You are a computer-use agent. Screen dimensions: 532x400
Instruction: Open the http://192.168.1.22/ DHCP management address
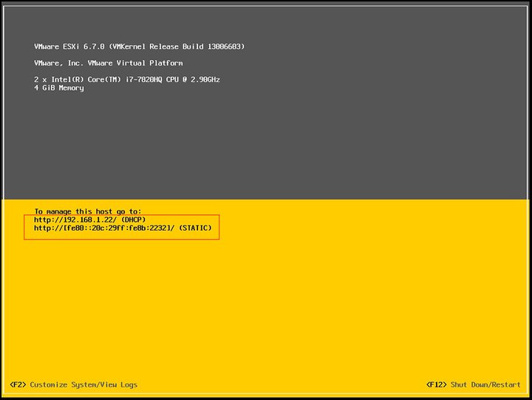(90, 220)
